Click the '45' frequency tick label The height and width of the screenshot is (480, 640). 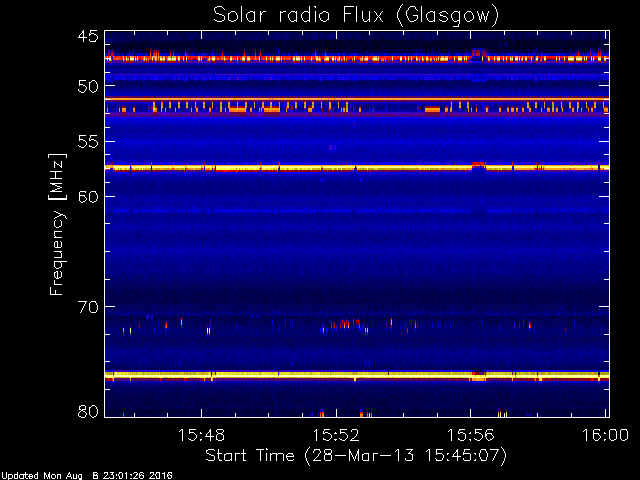(x=88, y=36)
